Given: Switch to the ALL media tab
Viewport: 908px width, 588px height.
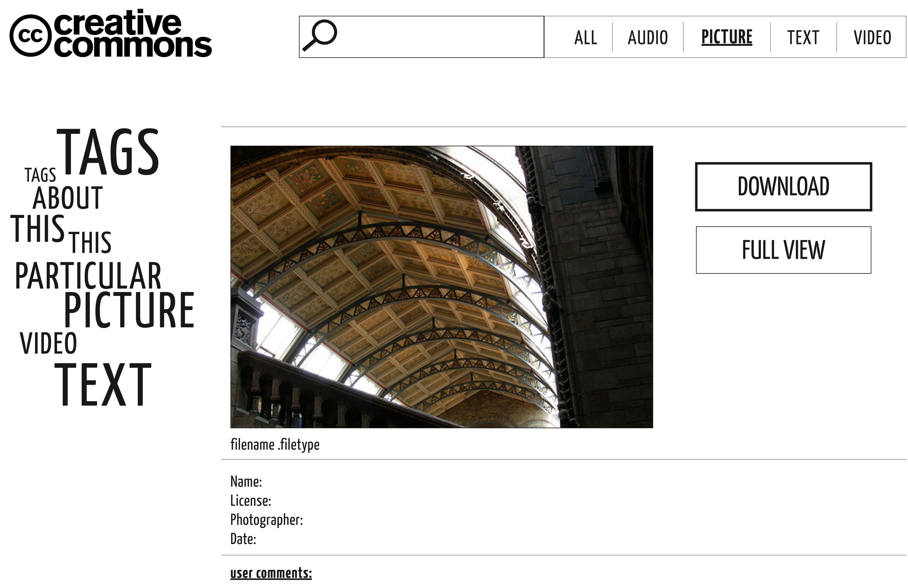Looking at the screenshot, I should pos(586,37).
